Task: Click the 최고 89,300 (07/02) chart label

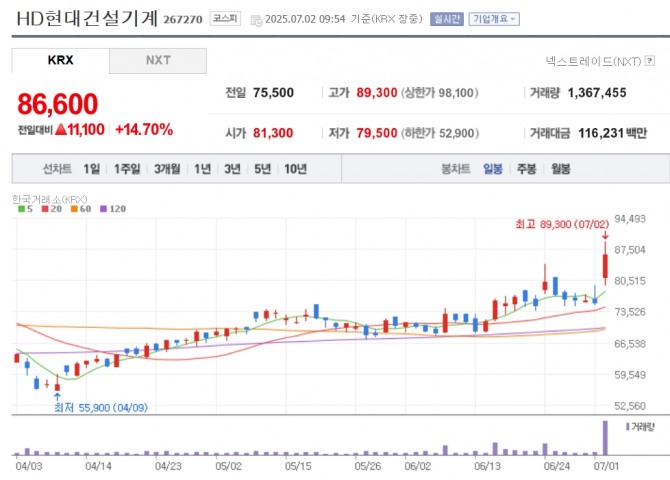Action: point(562,224)
